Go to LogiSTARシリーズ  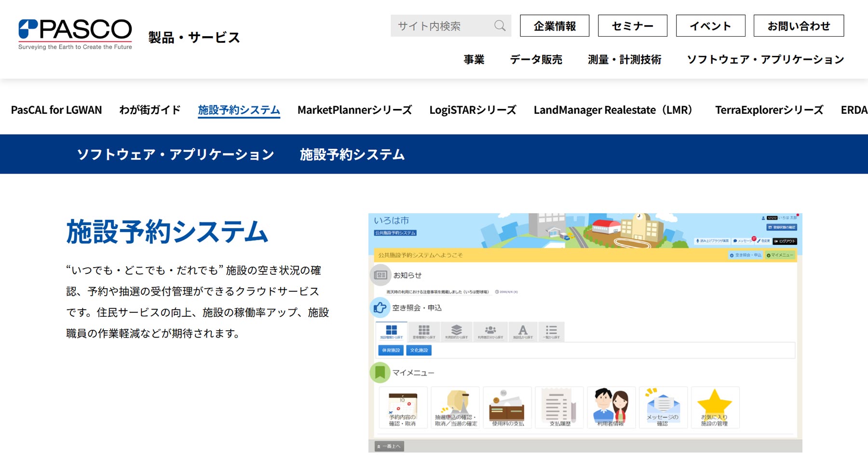point(473,110)
